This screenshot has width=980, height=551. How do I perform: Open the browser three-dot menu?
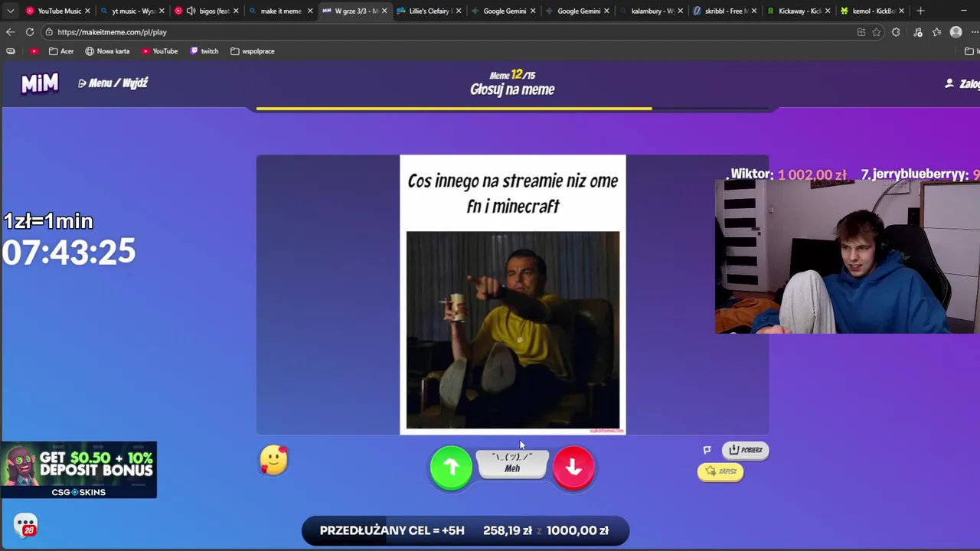(975, 32)
